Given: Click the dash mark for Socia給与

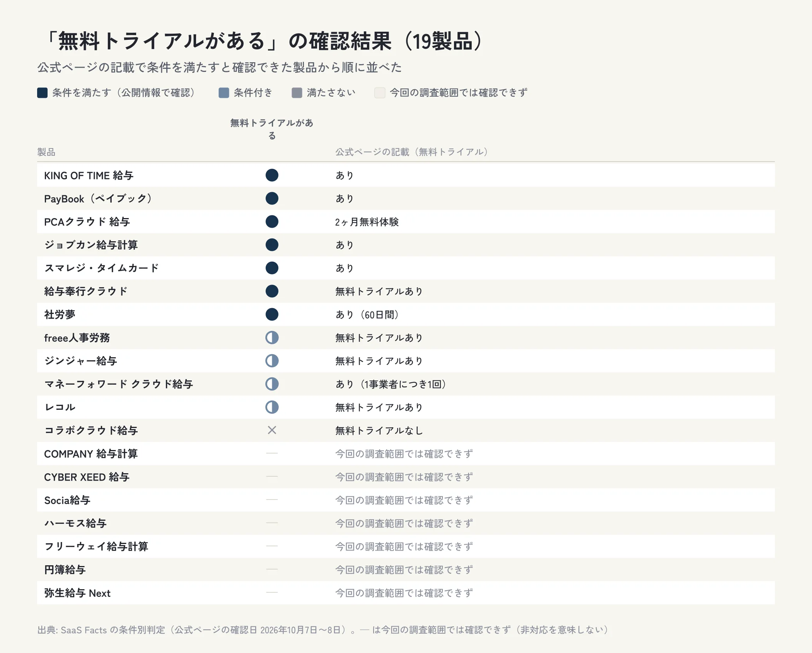Looking at the screenshot, I should point(272,500).
